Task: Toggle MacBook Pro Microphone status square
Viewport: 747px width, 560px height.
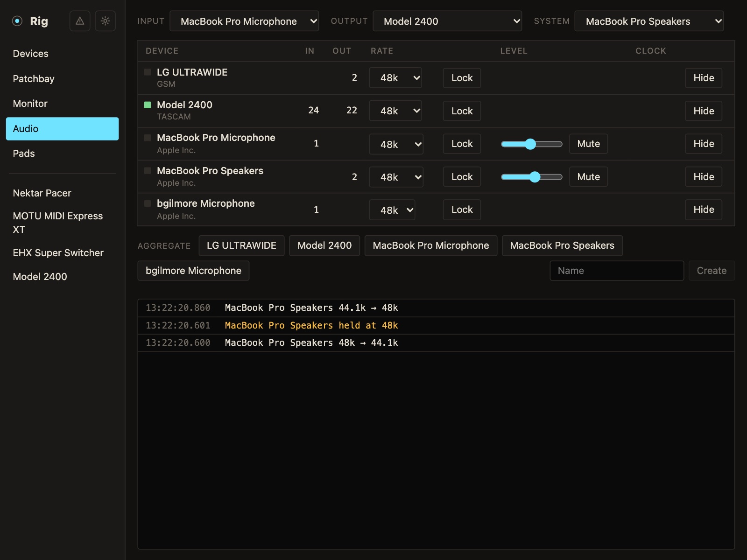Action: click(x=148, y=138)
